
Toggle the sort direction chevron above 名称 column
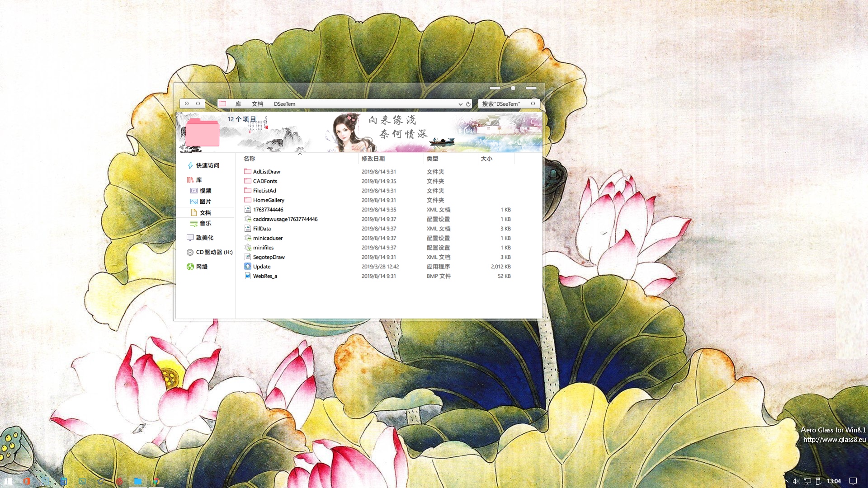pyautogui.click(x=300, y=154)
